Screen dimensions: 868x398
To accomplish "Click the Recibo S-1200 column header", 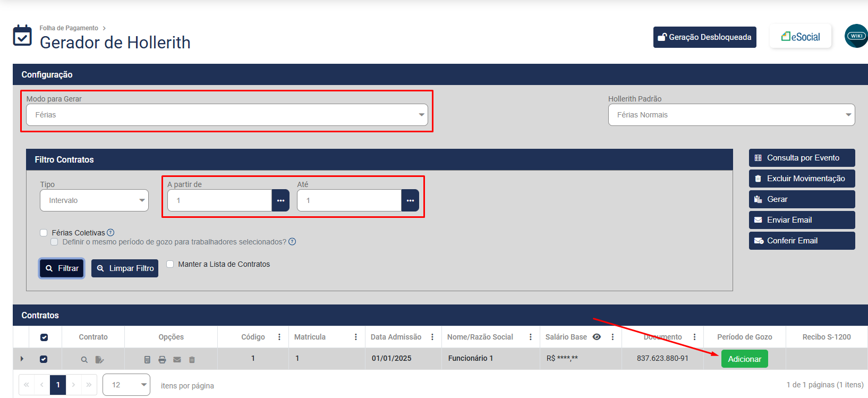I will pos(826,337).
